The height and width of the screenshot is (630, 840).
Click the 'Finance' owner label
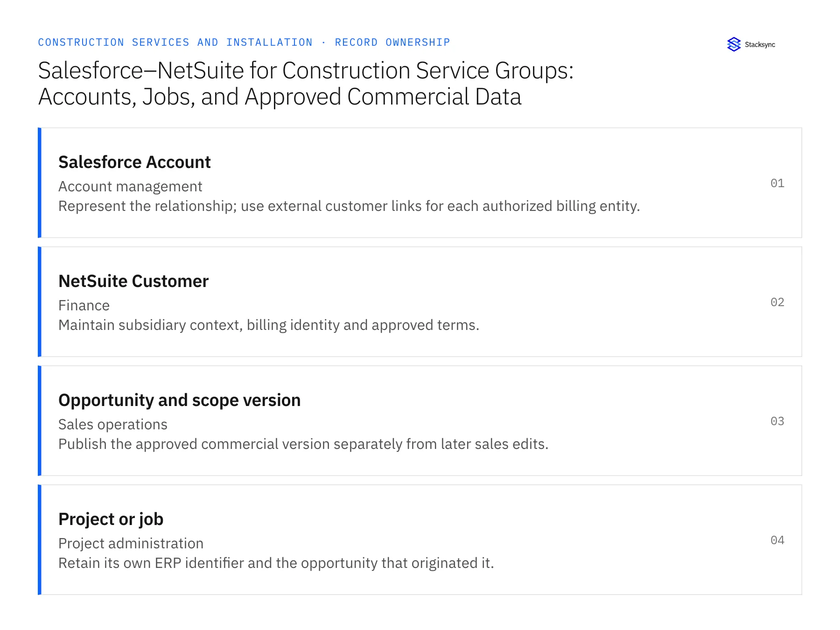(84, 305)
